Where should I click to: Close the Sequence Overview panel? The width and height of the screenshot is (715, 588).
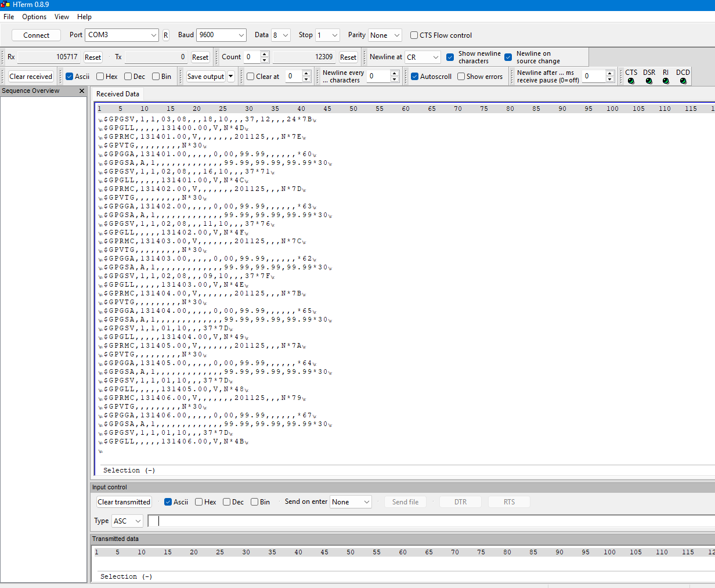pos(82,91)
